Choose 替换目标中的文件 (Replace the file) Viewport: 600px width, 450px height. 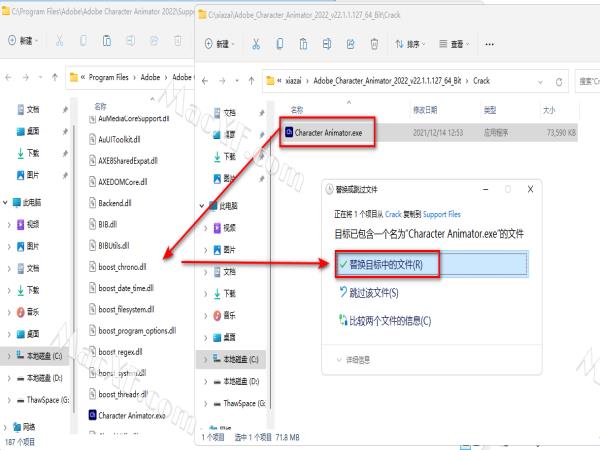point(383,265)
